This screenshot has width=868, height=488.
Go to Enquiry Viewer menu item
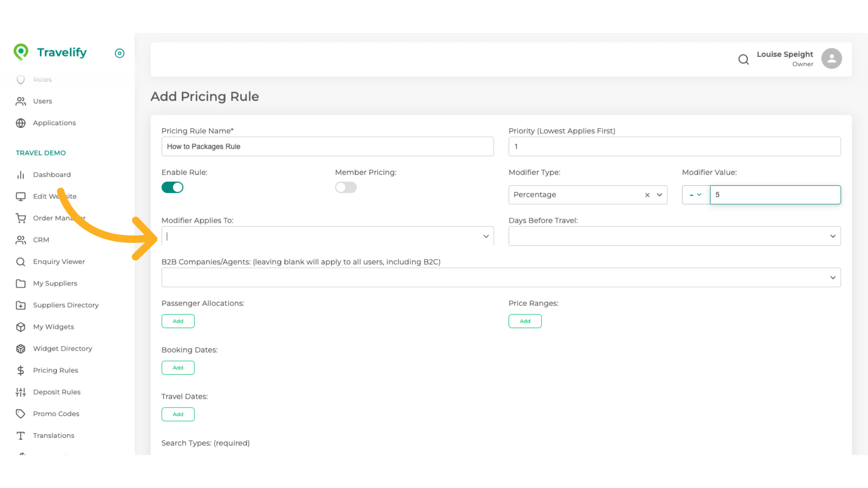coord(59,262)
